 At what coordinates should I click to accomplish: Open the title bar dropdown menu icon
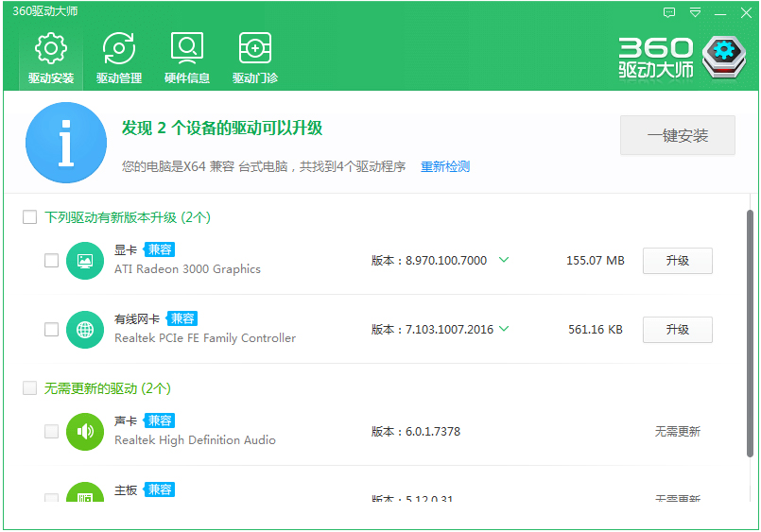[x=695, y=12]
